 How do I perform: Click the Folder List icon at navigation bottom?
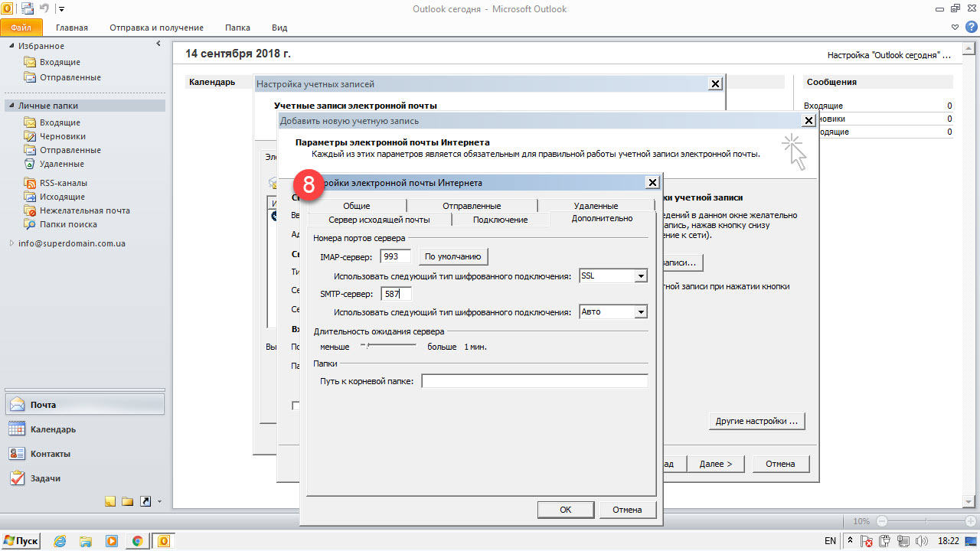click(x=127, y=501)
